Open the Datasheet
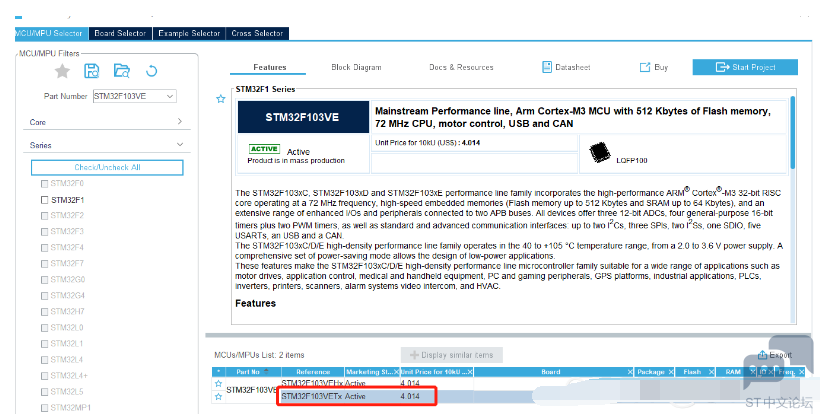The width and height of the screenshot is (822, 418). tap(566, 67)
